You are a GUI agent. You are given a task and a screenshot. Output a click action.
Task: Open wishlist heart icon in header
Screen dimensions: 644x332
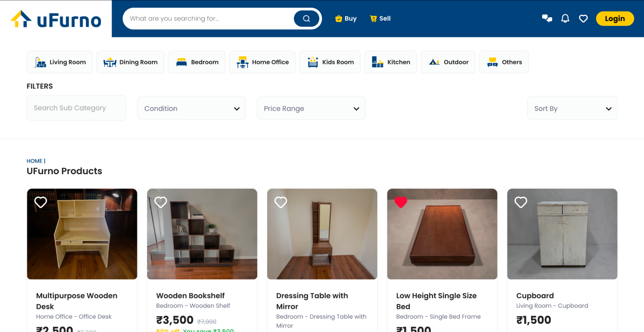tap(583, 19)
